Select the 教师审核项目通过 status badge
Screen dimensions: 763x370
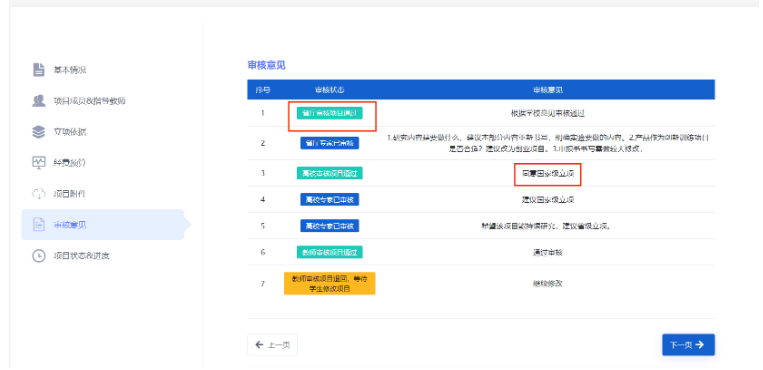click(330, 252)
